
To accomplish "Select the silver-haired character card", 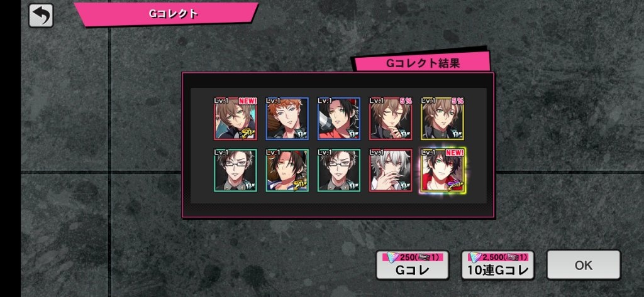I will [x=391, y=170].
